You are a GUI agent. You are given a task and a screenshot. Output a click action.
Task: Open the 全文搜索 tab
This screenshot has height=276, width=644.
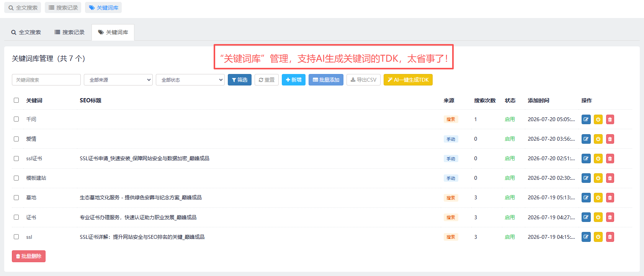[26, 32]
